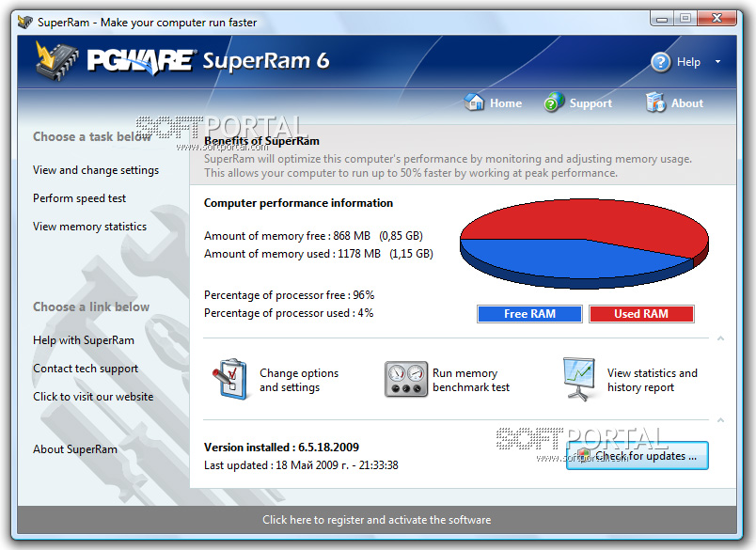Click to visit our website link
The width and height of the screenshot is (756, 550).
point(93,396)
